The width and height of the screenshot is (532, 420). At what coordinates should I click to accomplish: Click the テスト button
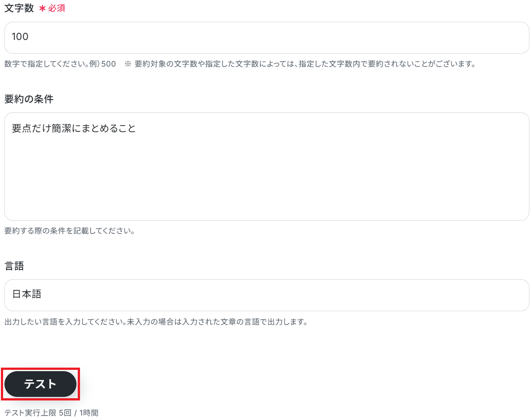pos(40,384)
